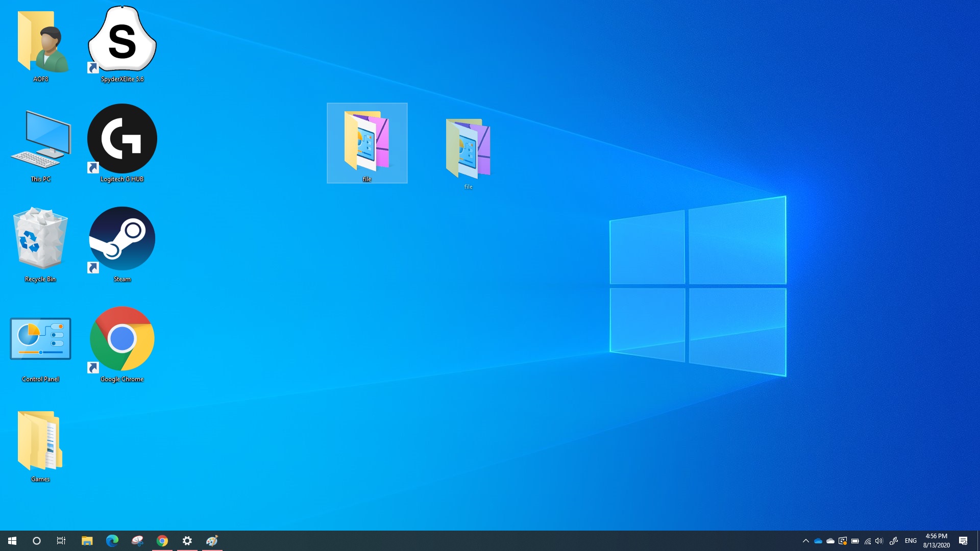Open File Explorer from the taskbar
980x551 pixels.
[x=87, y=541]
